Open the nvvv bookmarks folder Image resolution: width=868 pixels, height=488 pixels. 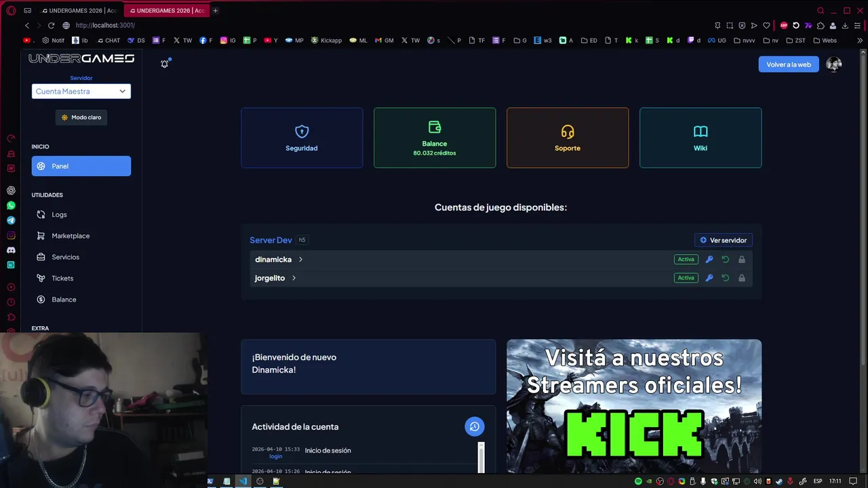point(744,41)
